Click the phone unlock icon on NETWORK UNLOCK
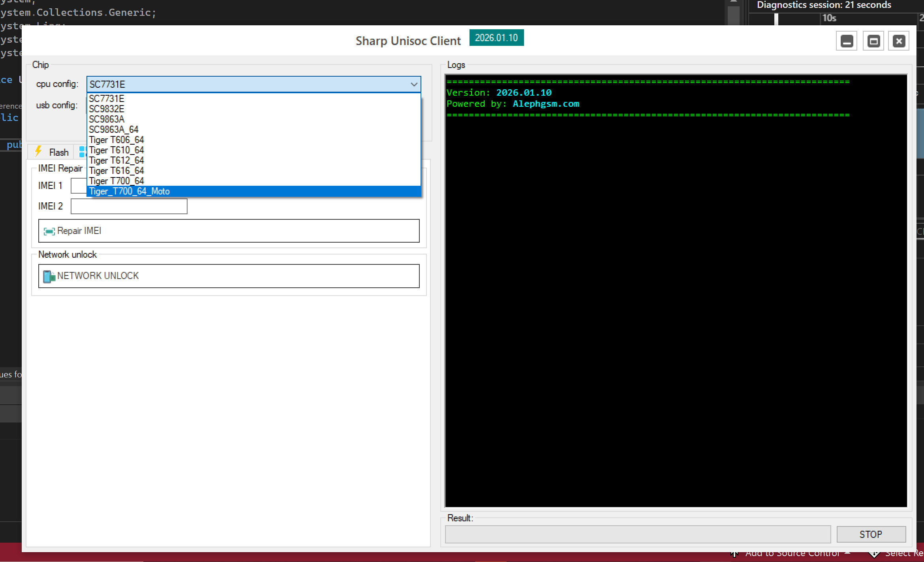 point(49,276)
